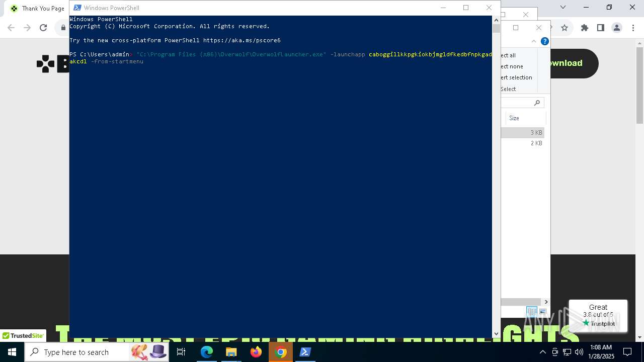Click the Meet Now tray icon

pyautogui.click(x=555, y=352)
